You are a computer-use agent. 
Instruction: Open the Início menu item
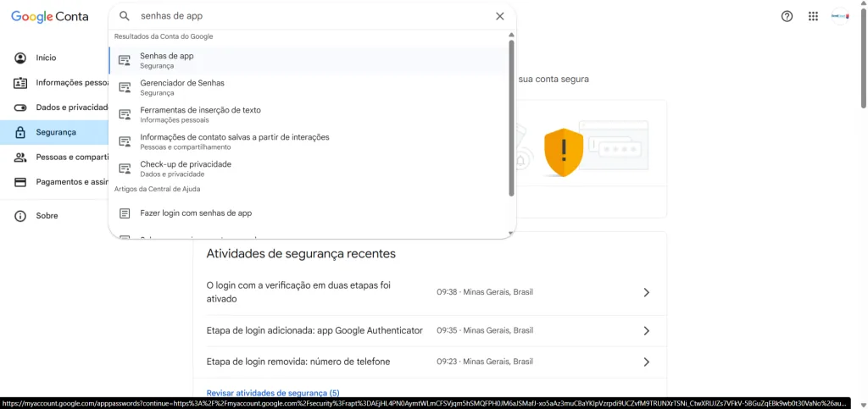point(54,58)
